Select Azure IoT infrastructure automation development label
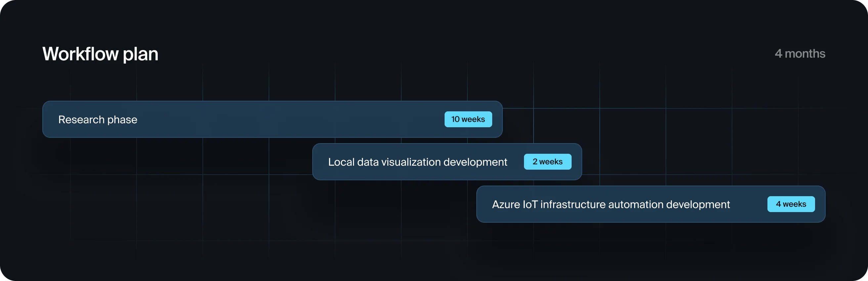The height and width of the screenshot is (281, 868). coord(611,204)
